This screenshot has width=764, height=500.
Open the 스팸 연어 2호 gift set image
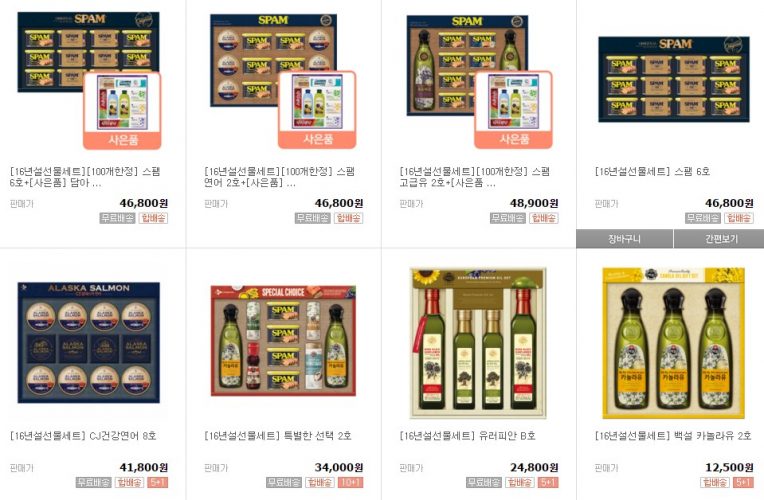[x=273, y=60]
